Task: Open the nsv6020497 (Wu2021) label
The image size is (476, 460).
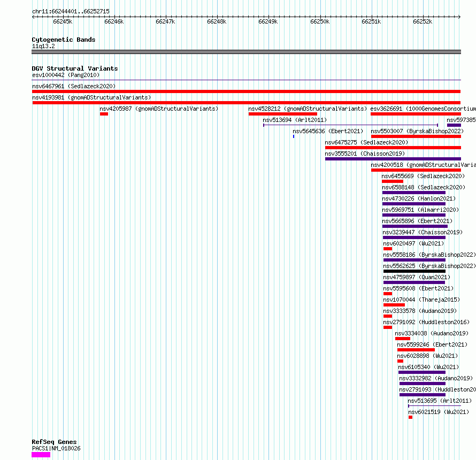Action: pos(413,243)
